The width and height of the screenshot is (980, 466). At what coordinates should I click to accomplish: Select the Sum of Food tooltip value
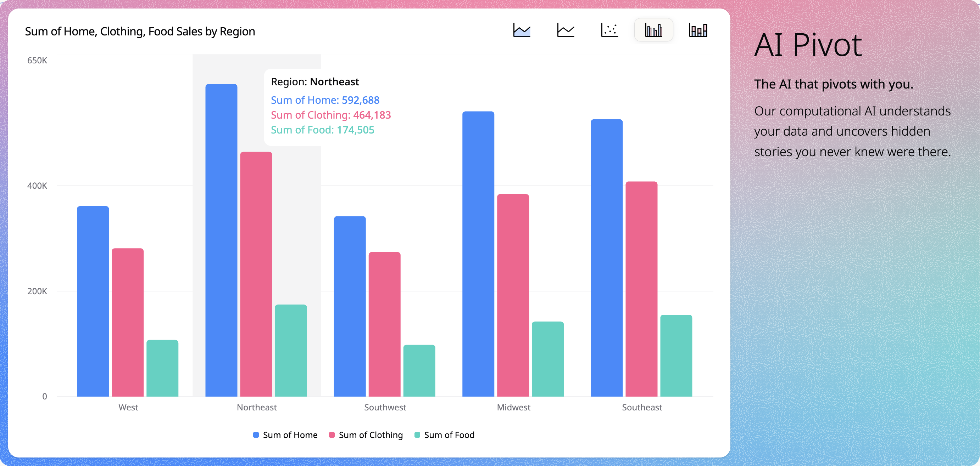coord(322,130)
